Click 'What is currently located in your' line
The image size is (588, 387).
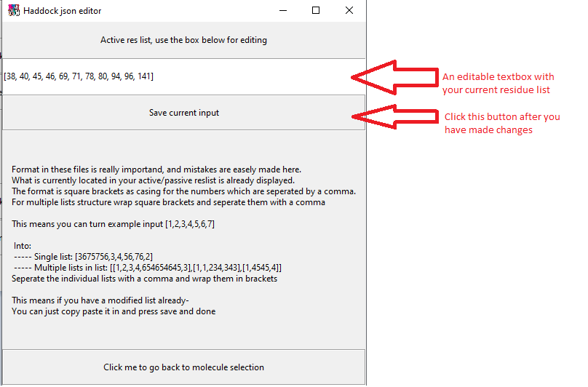(x=153, y=180)
